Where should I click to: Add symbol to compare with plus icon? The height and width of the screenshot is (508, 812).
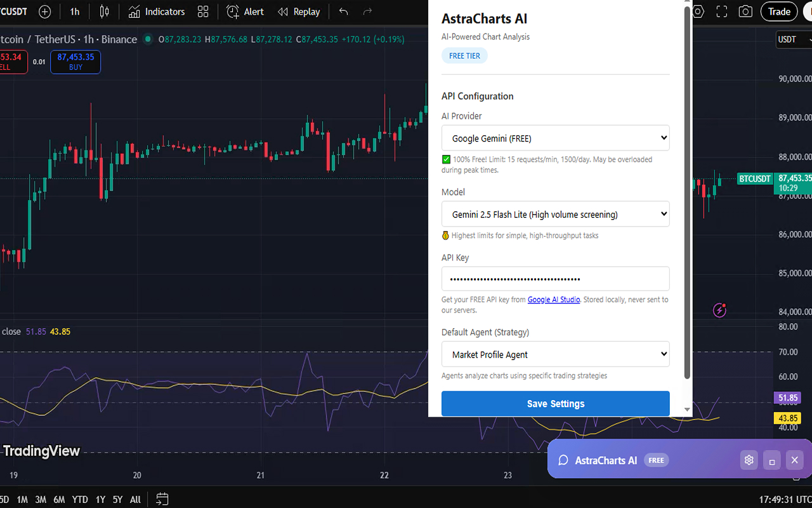(x=44, y=11)
